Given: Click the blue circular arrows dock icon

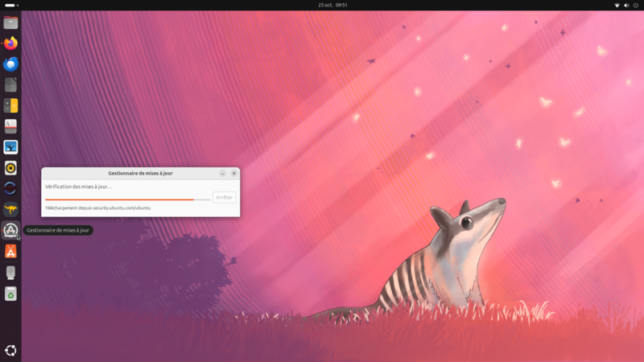Looking at the screenshot, I should coord(10,188).
